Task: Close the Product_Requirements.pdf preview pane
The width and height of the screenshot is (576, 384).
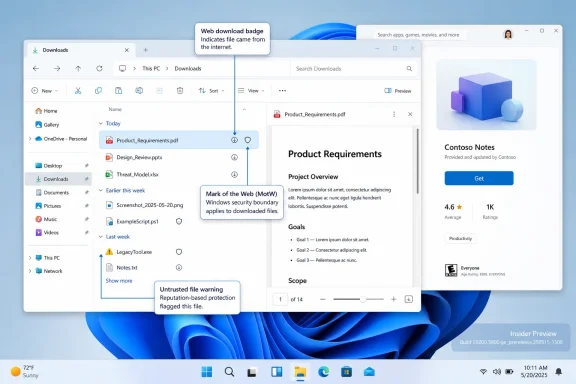Action: click(410, 114)
